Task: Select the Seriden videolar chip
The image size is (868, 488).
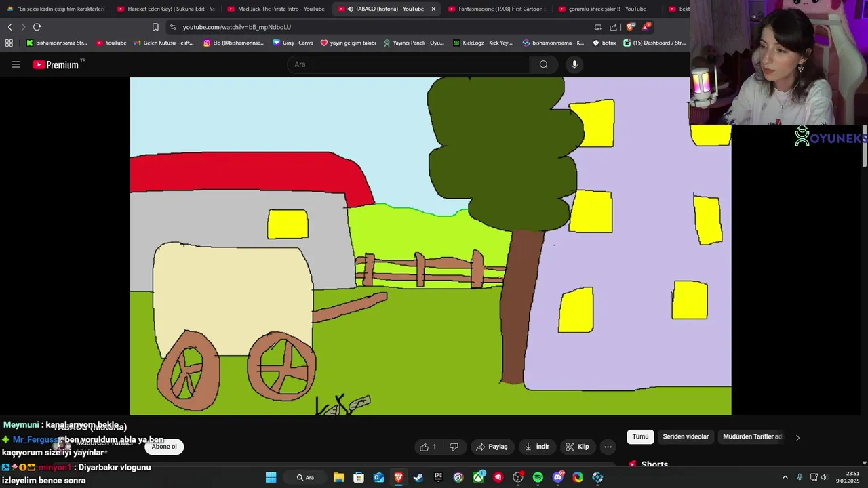Action: click(x=686, y=436)
